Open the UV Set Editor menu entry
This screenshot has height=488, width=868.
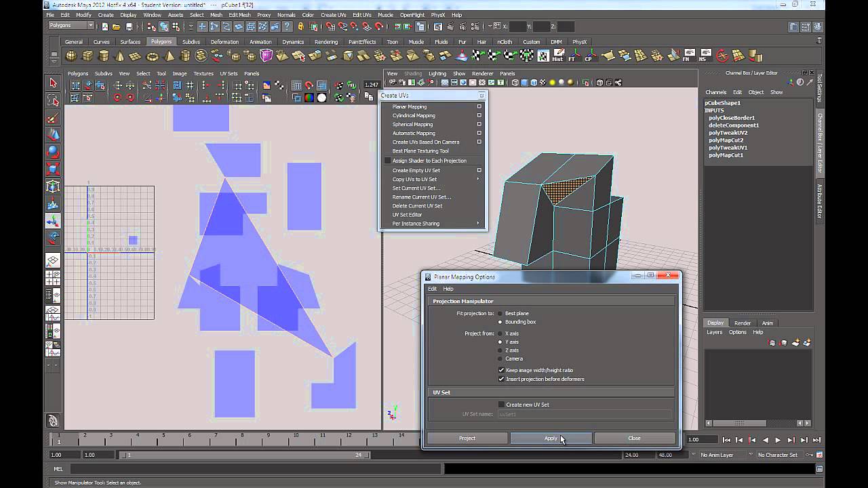[407, 215]
